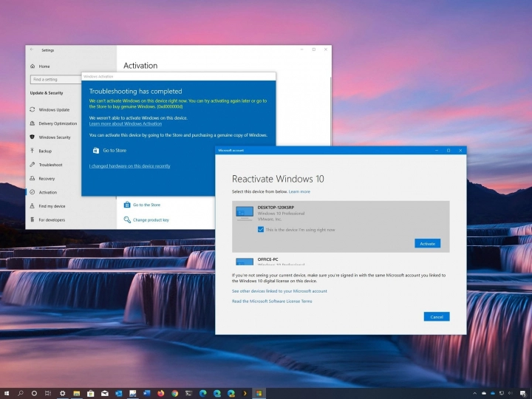Go back using the Settings back arrow

coord(32,50)
